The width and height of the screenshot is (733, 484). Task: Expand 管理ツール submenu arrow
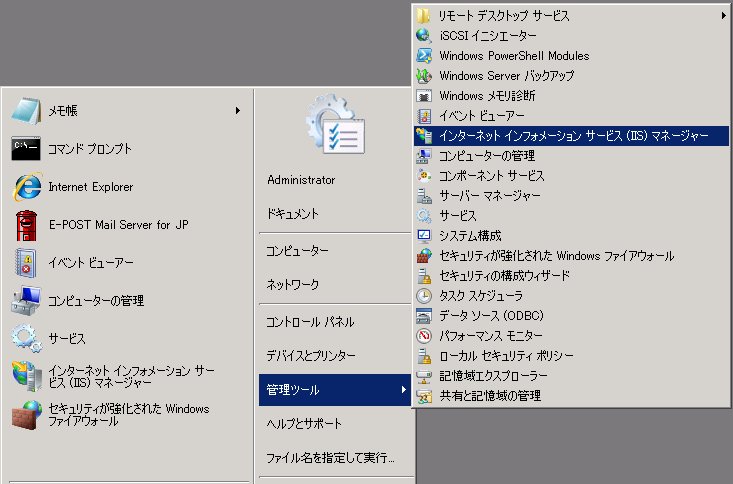403,390
